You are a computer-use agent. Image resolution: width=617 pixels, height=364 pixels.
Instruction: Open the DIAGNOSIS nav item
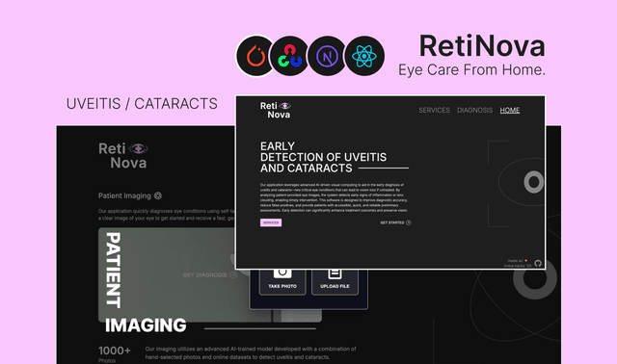pyautogui.click(x=474, y=110)
